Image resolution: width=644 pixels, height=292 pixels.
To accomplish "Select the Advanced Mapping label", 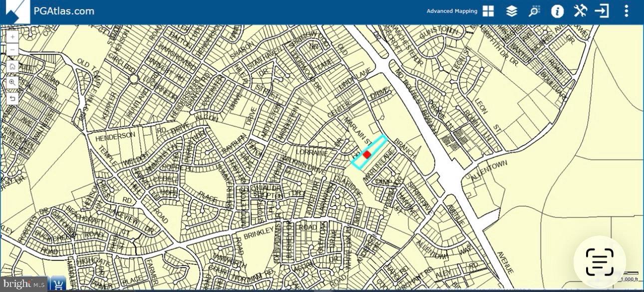I will [x=451, y=11].
